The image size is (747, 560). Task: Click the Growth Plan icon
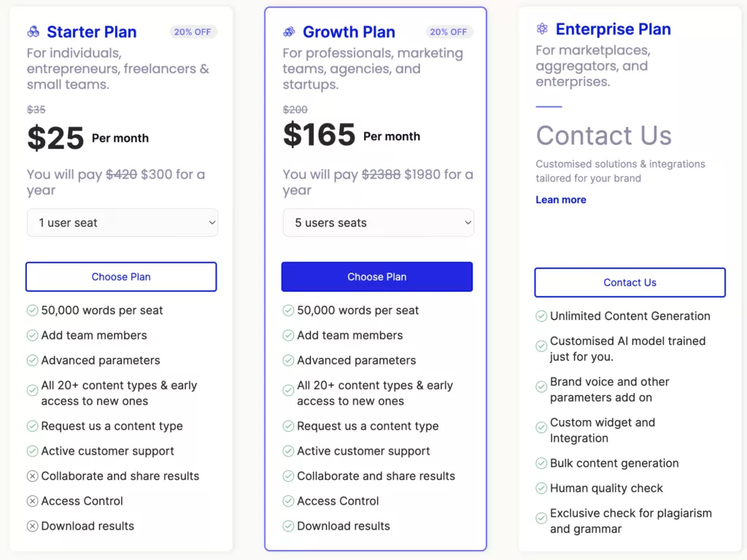[289, 32]
